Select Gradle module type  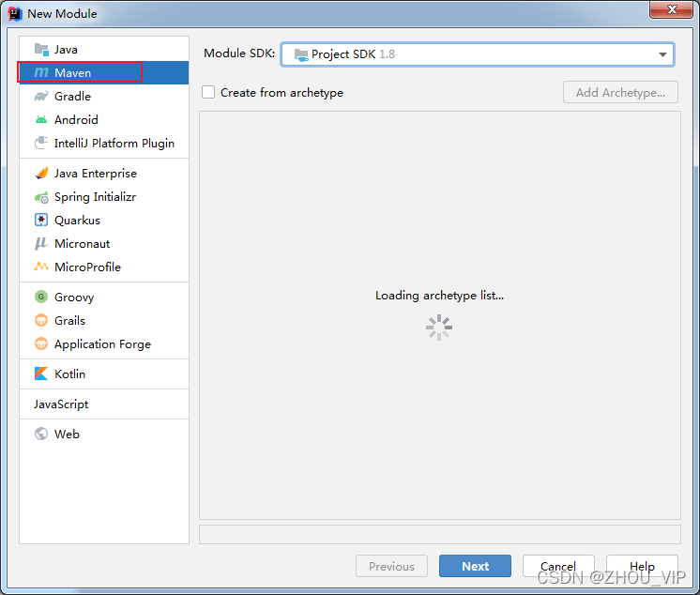click(x=104, y=96)
